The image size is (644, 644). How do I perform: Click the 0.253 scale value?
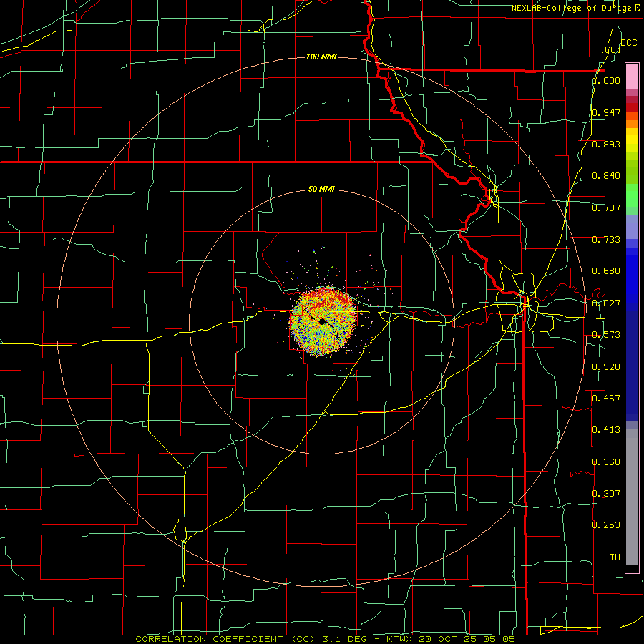(606, 525)
